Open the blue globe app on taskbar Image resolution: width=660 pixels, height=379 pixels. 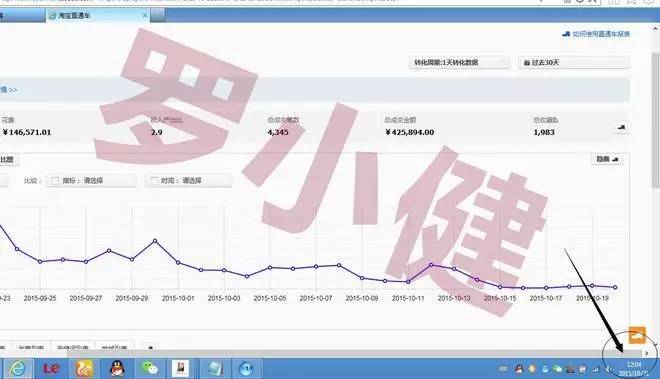pos(247,369)
